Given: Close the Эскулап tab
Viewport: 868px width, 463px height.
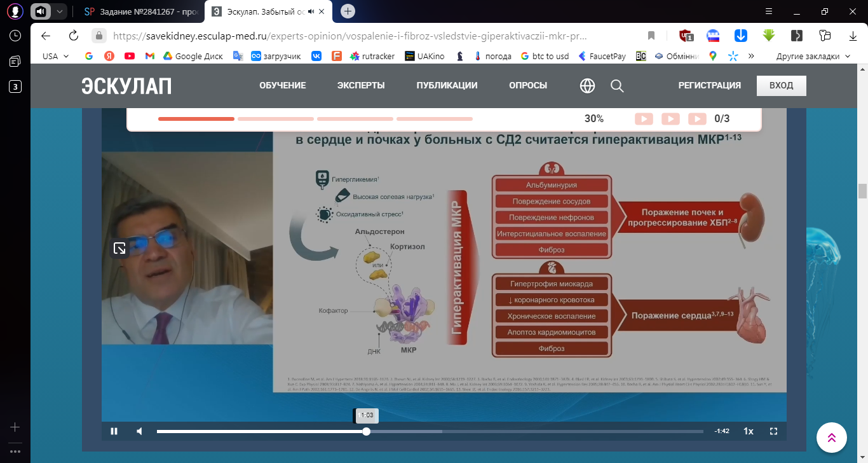Looking at the screenshot, I should coord(322,11).
